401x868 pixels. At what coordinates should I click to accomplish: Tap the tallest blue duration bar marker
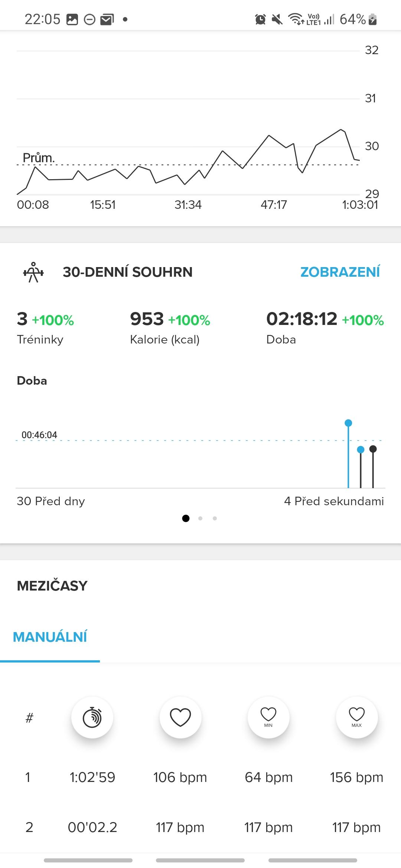click(x=348, y=423)
